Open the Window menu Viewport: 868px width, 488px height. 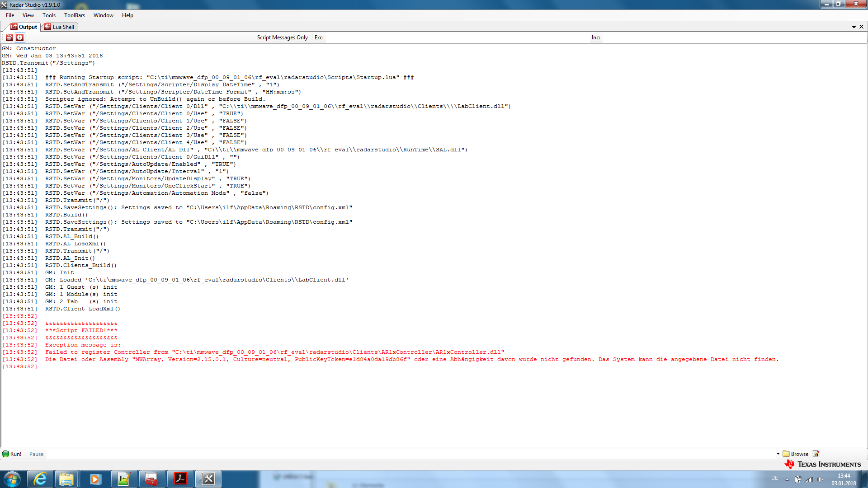click(103, 15)
